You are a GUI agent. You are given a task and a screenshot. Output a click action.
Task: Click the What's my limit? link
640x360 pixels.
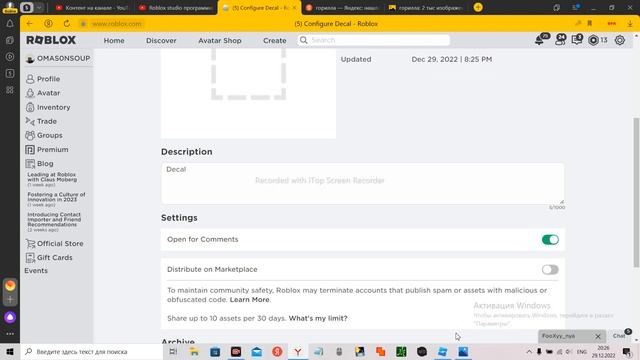[318, 318]
